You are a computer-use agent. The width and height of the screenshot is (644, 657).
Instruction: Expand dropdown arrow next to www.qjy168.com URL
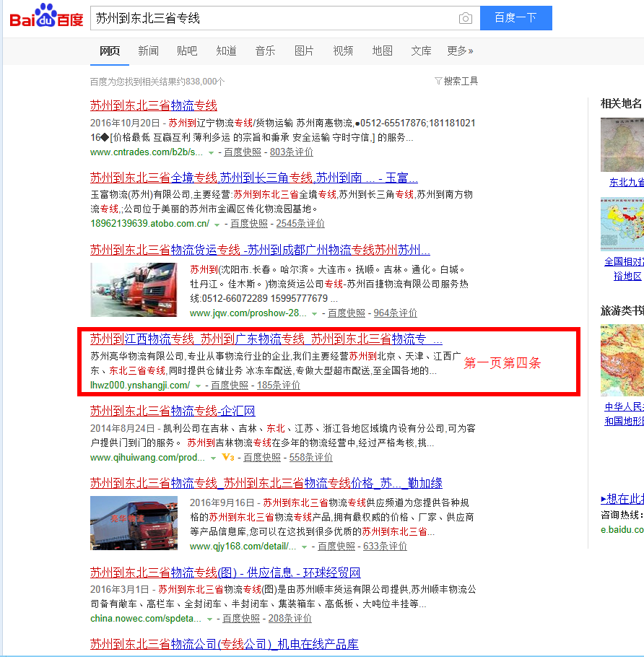[305, 547]
